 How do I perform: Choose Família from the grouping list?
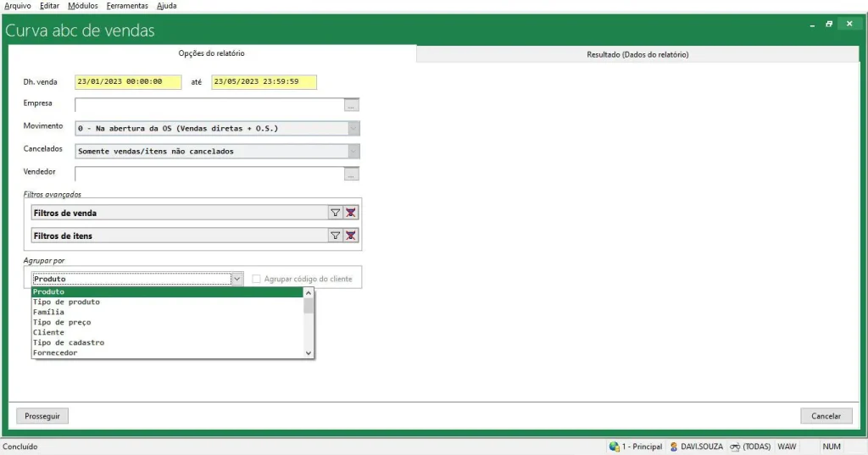[48, 312]
